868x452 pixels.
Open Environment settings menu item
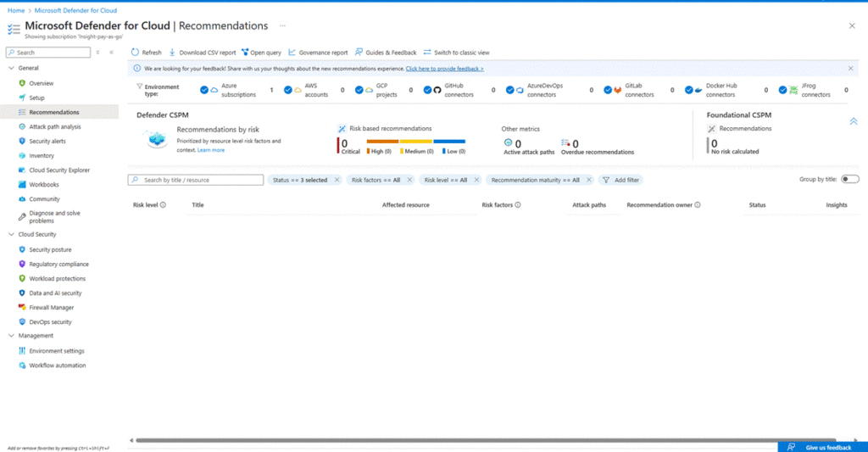[x=56, y=351]
